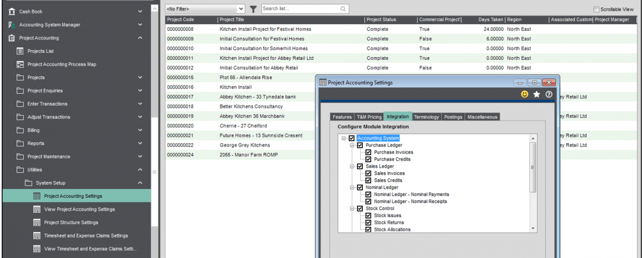Click the Timesheet and Expense Claims Settings icon
The image size is (644, 258).
(37, 235)
